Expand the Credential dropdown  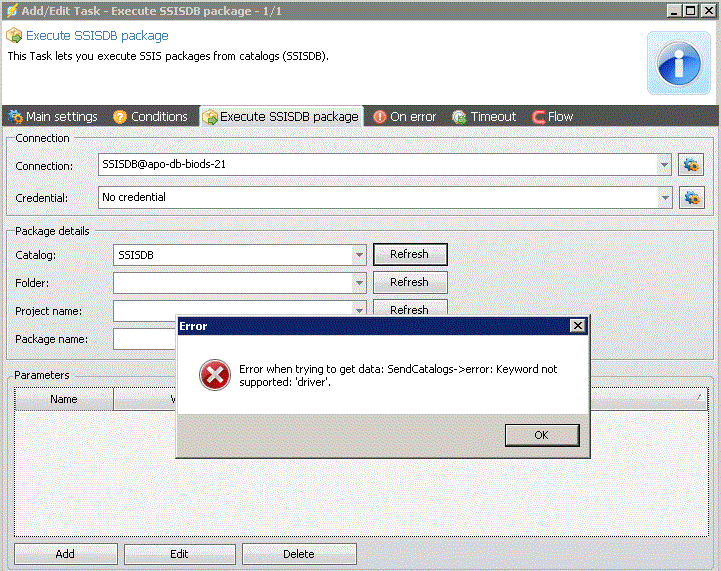click(664, 197)
